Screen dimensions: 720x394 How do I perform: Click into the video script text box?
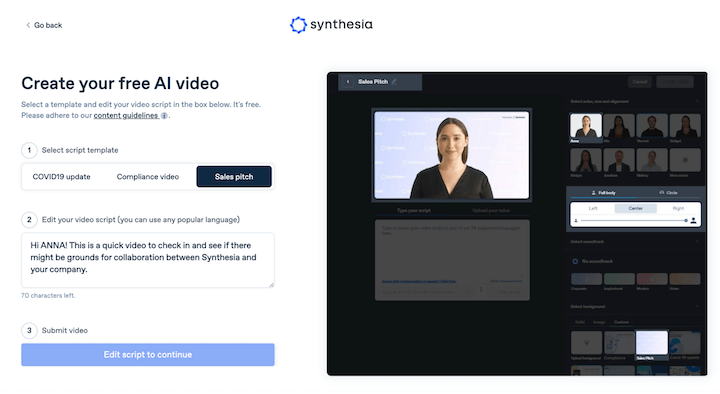[x=148, y=260]
